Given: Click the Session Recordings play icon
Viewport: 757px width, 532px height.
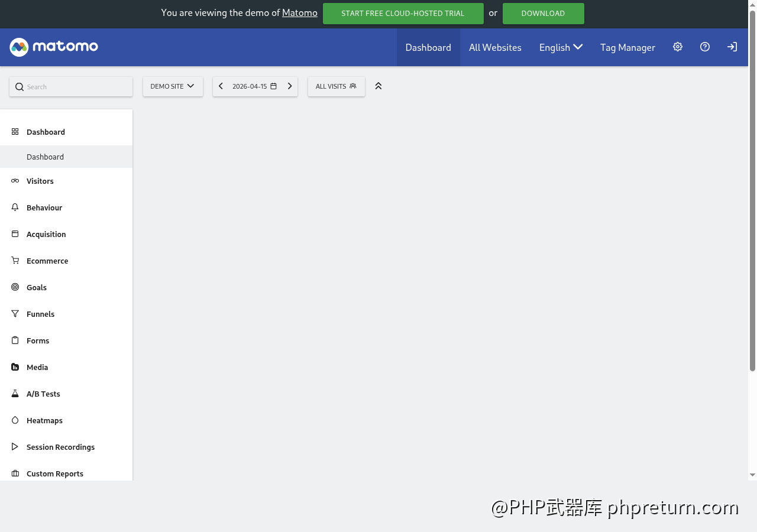Looking at the screenshot, I should click(x=15, y=447).
